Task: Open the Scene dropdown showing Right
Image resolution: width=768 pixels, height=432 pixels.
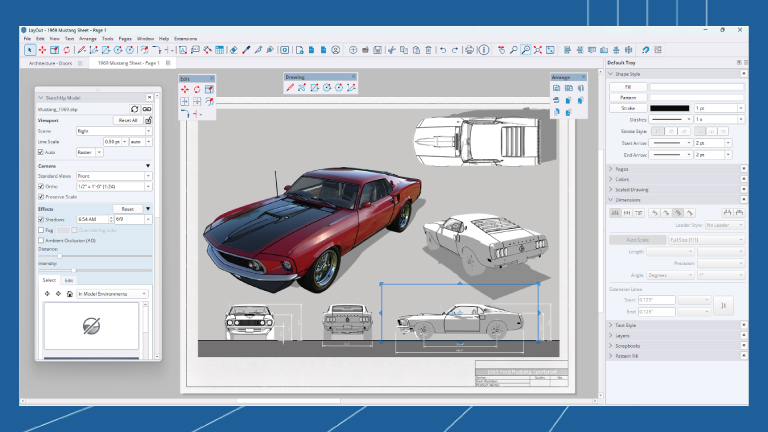Action: 113,131
